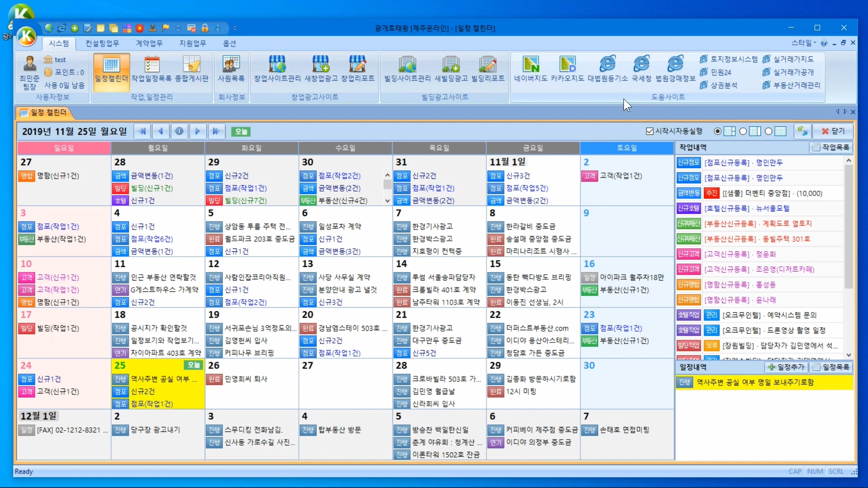Toggle the 시작시자동실행 checkbox

(650, 131)
